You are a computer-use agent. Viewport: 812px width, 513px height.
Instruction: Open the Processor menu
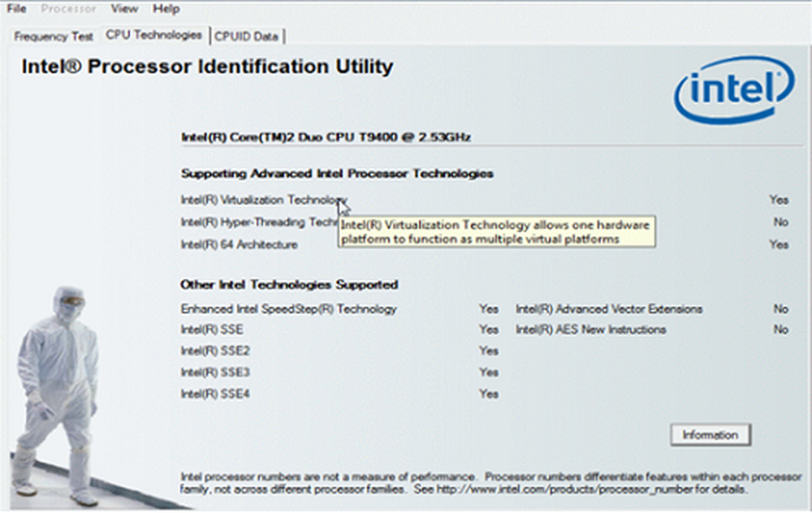(x=68, y=9)
